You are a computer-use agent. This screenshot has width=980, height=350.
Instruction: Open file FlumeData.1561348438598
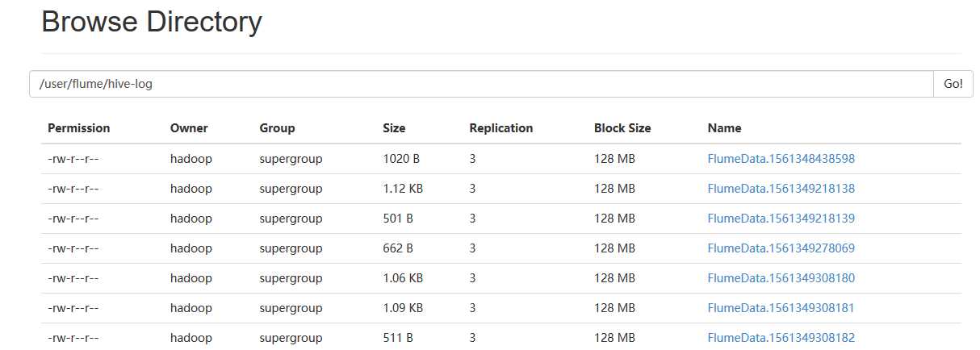pyautogui.click(x=781, y=159)
